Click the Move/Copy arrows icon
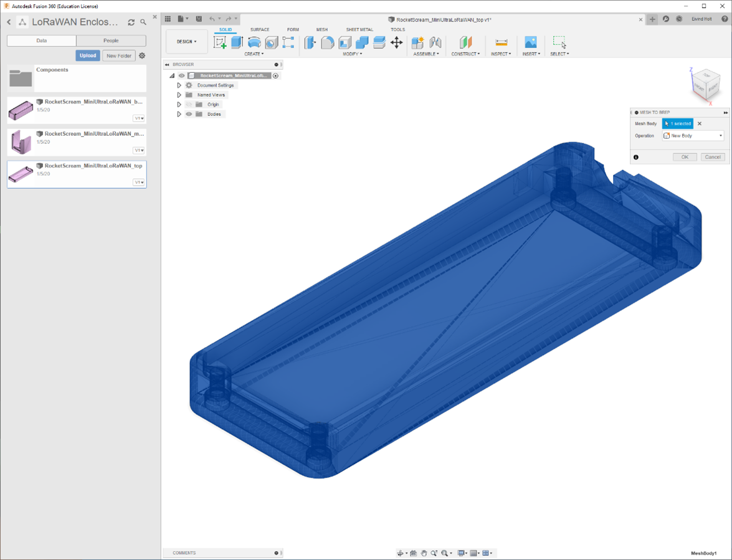Screen dimensions: 732x560 [x=396, y=42]
